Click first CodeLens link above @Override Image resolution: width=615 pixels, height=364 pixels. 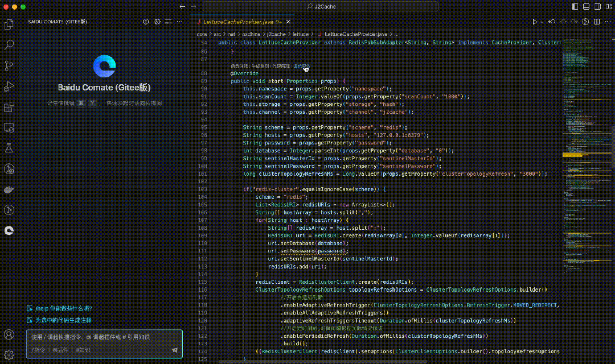click(239, 66)
